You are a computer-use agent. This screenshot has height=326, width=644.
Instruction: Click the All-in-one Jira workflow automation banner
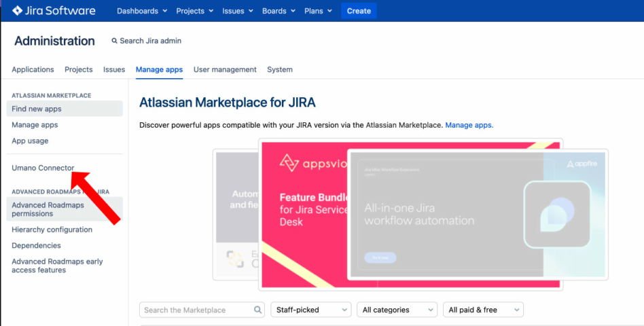pos(478,215)
